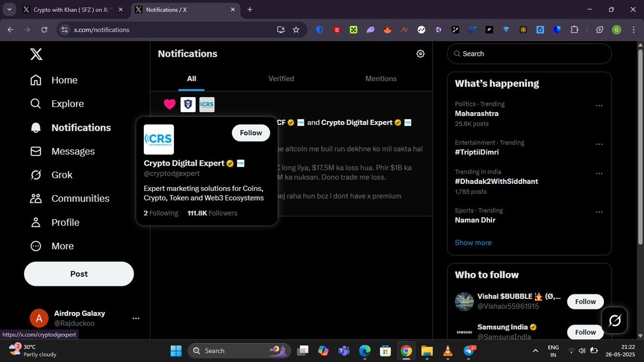Open more options for Naman Dhir trend
This screenshot has height=362, width=644.
coord(599,212)
